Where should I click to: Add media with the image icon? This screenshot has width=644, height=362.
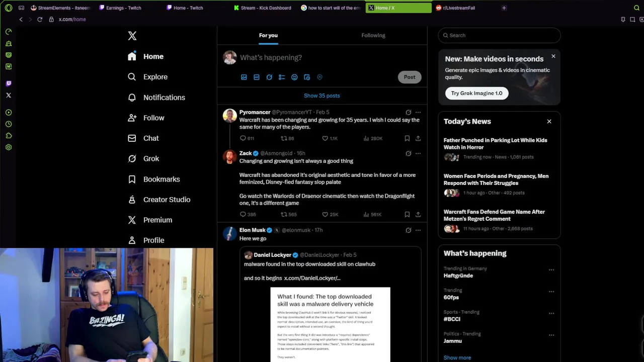[x=244, y=77]
